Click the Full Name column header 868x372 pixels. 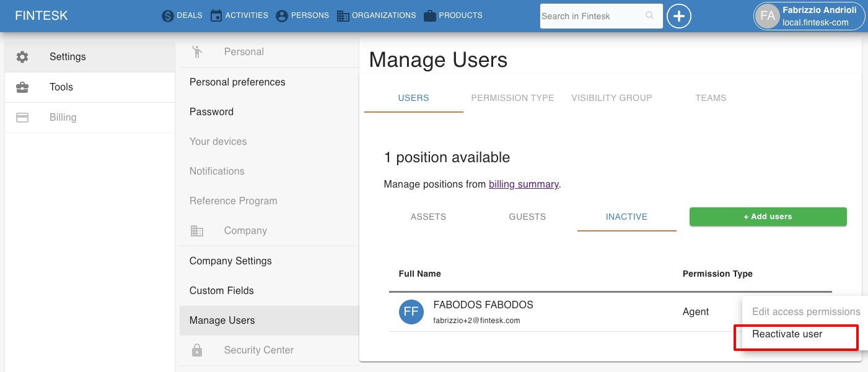click(420, 274)
